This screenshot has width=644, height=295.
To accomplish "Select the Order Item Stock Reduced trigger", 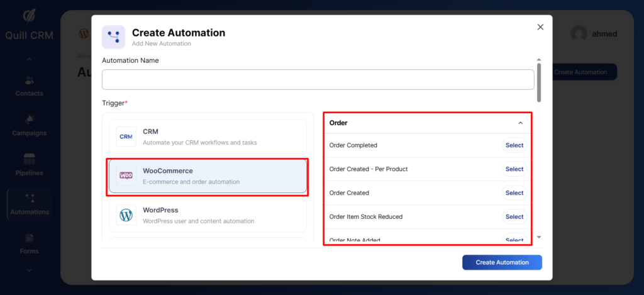I will pyautogui.click(x=514, y=217).
